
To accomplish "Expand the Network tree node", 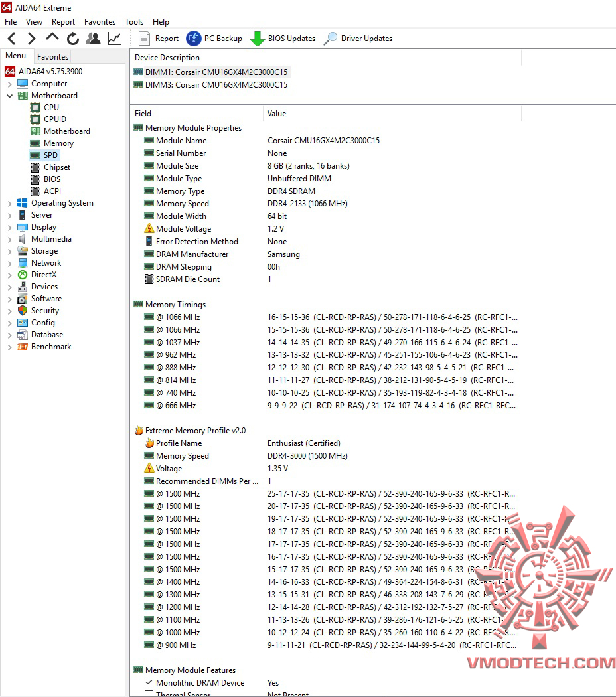I will pos(9,263).
